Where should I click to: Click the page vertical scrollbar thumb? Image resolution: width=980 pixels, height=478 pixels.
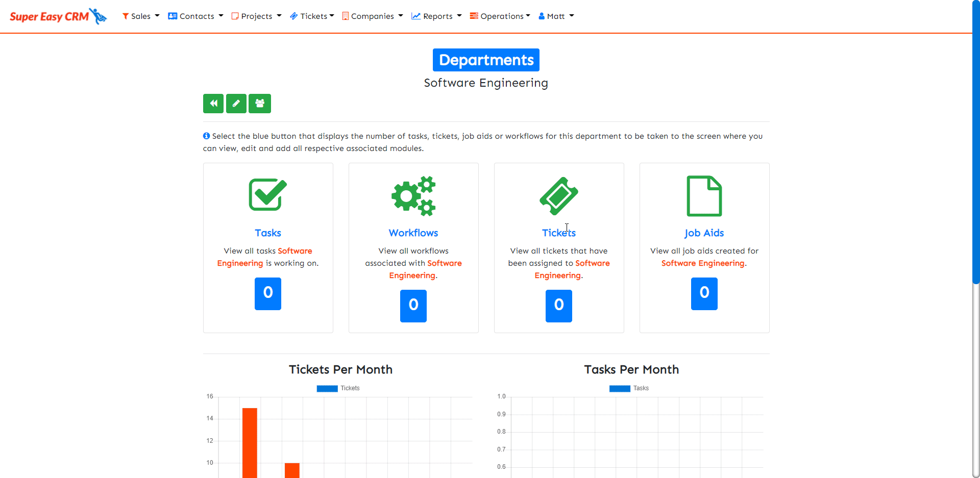point(976,143)
